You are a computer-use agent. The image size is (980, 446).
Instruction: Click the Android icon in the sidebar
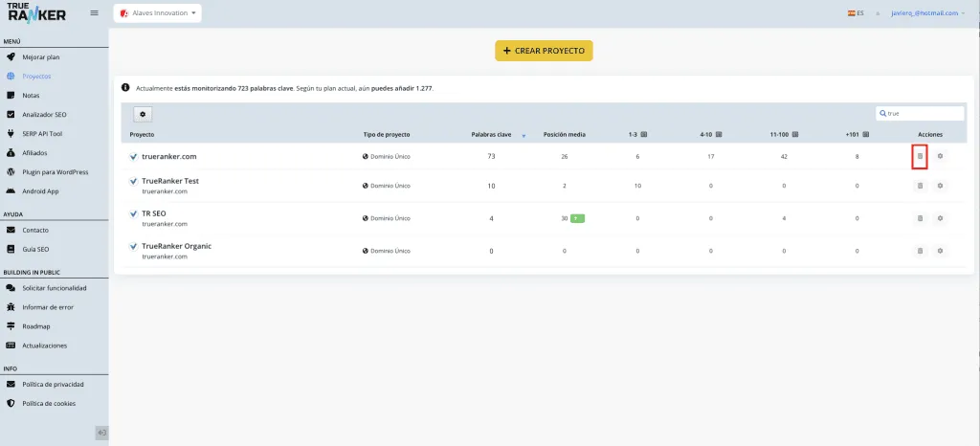(11, 191)
